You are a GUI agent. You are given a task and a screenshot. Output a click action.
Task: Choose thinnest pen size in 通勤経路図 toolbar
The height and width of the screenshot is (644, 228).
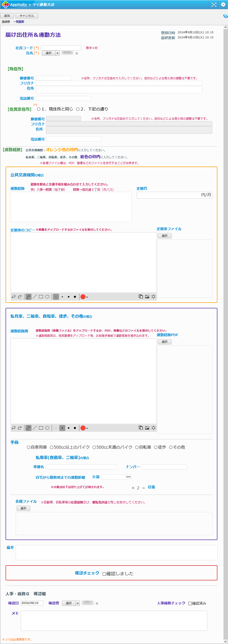(x=56, y=428)
